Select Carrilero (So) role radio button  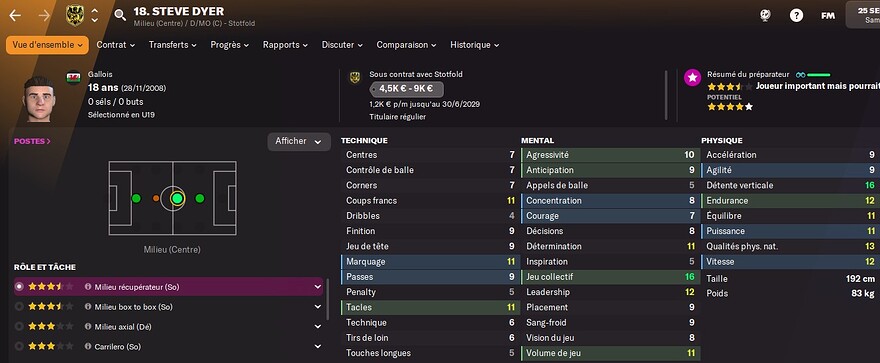click(x=19, y=347)
